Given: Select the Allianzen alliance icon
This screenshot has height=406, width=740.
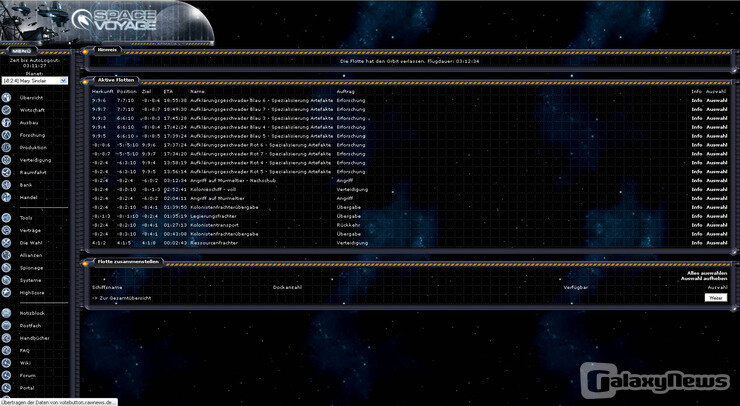Looking at the screenshot, I should (x=6, y=255).
